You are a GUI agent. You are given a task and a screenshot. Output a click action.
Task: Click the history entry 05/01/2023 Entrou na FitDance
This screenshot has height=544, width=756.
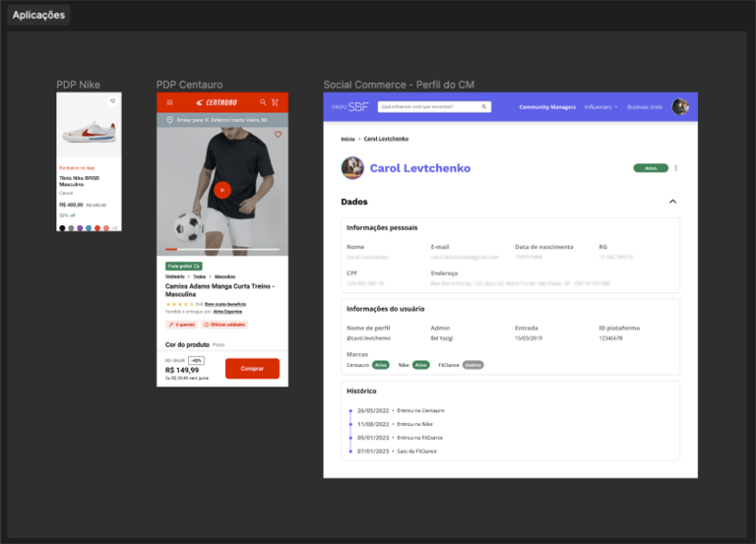click(400, 438)
